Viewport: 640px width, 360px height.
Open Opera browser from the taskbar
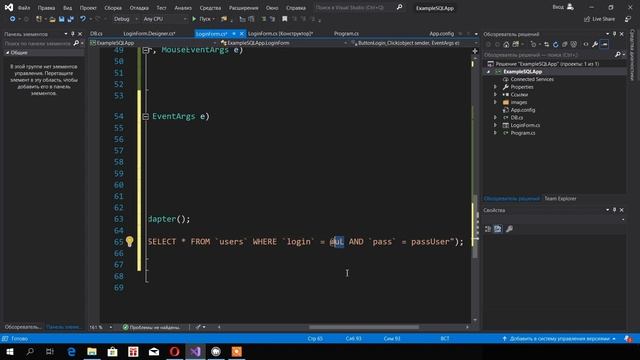(x=174, y=351)
